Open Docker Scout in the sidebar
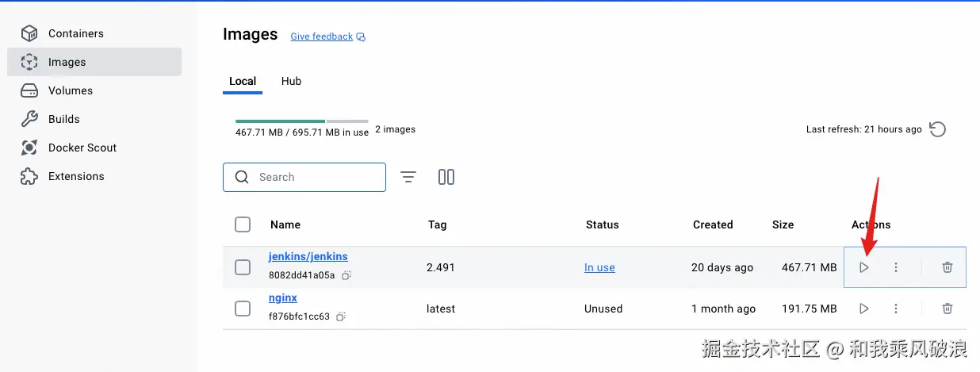Image resolution: width=980 pixels, height=372 pixels. tap(82, 148)
